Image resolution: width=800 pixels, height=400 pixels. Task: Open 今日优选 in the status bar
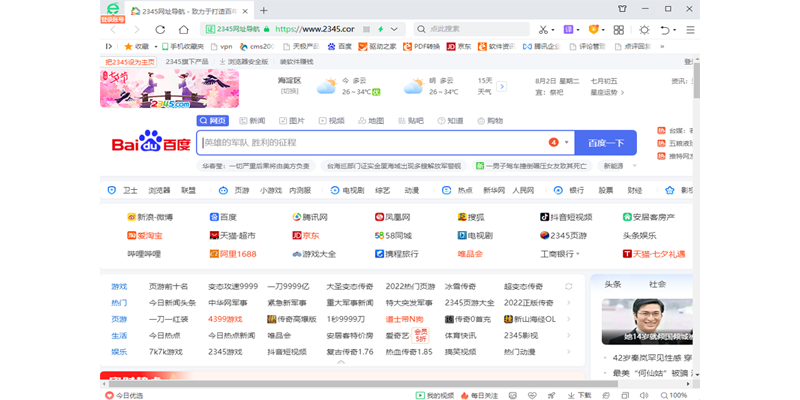pos(124,395)
